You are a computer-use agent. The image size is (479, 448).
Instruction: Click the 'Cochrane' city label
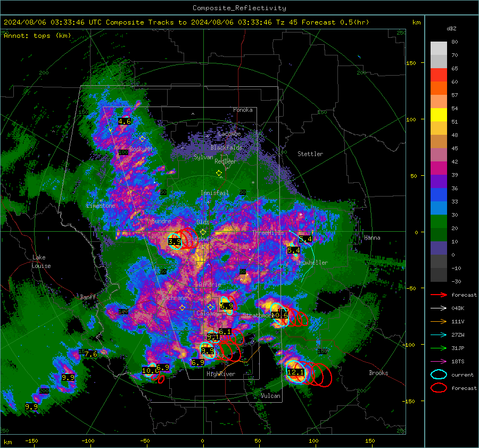[x=174, y=298]
